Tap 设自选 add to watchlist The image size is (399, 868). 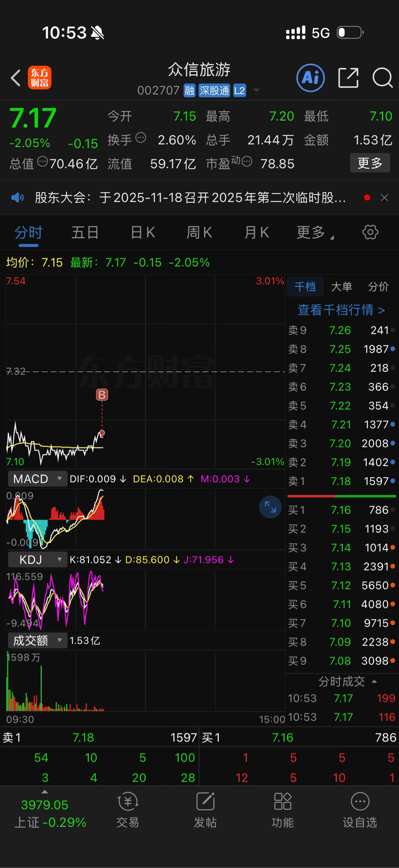(x=360, y=810)
